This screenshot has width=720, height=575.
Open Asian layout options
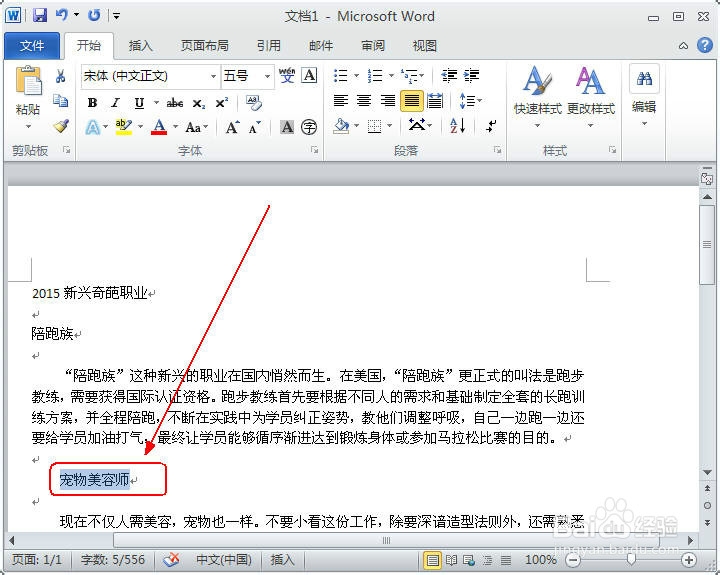[x=420, y=125]
